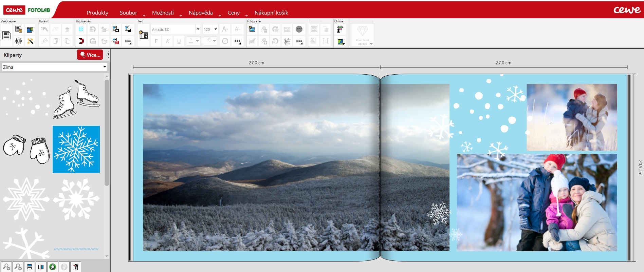Click the green thumbs-up icon
The image size is (644, 272).
coord(53,267)
